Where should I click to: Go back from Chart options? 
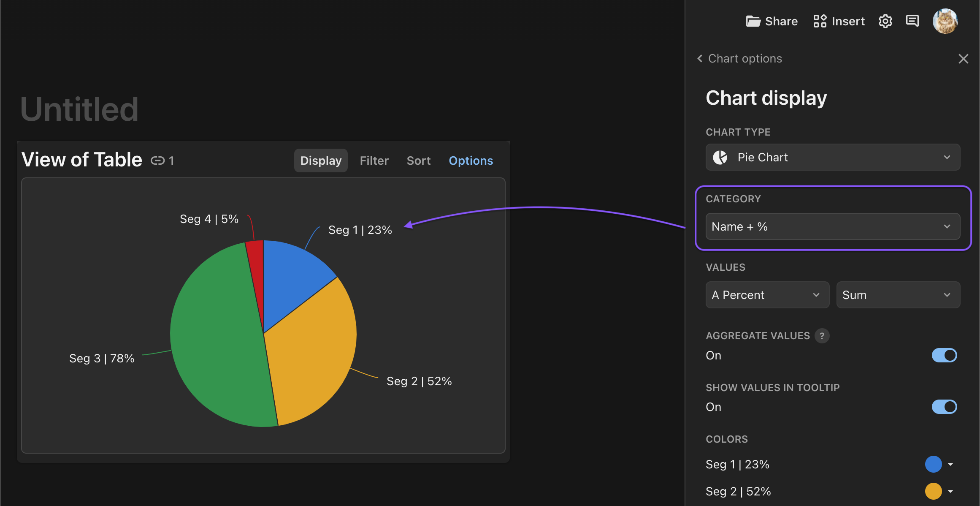[x=699, y=58]
